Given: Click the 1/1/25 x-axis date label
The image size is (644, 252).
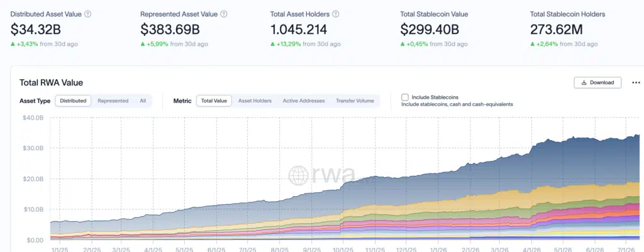Looking at the screenshot, I should click(60, 249).
